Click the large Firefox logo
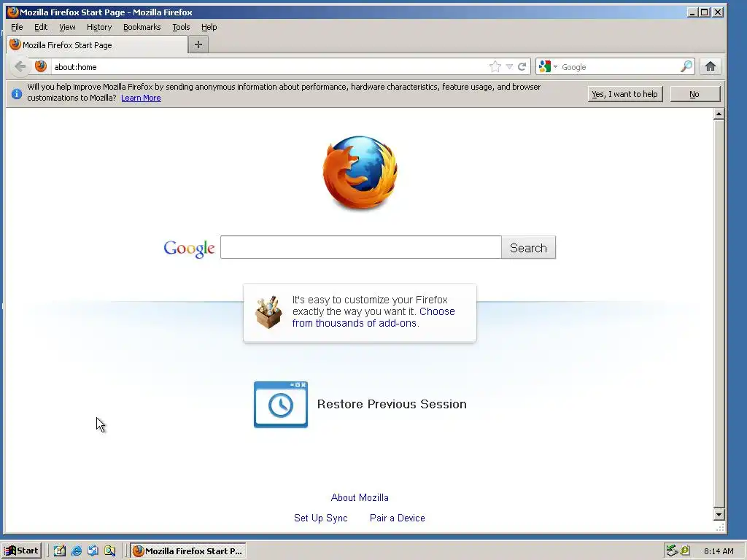 click(360, 172)
